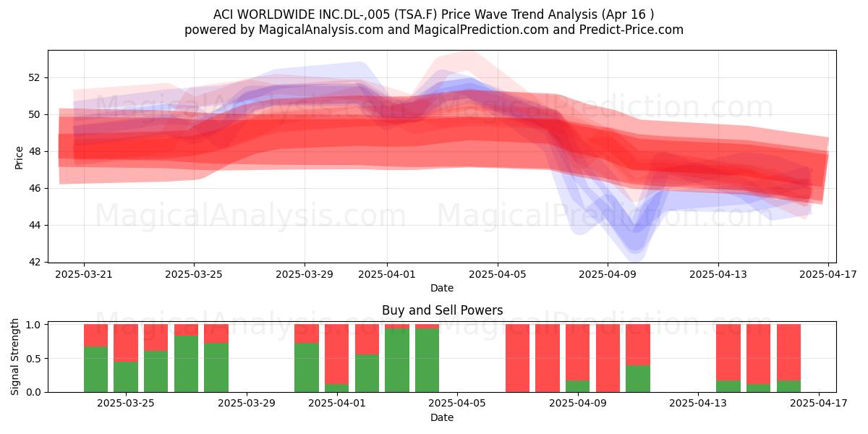The height and width of the screenshot is (434, 868).
Task: Click the 2025-04-01 date label under the price chart
Action: (x=387, y=275)
